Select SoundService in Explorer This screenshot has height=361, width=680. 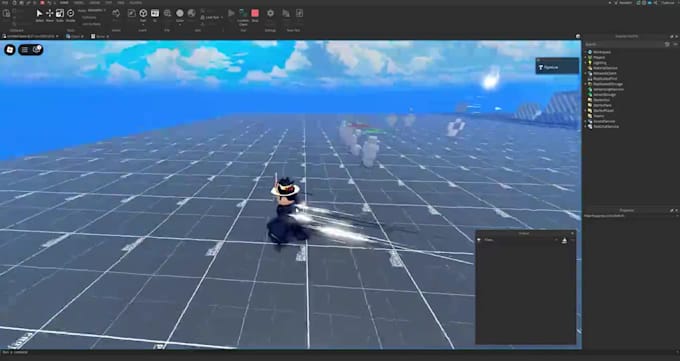pos(605,121)
